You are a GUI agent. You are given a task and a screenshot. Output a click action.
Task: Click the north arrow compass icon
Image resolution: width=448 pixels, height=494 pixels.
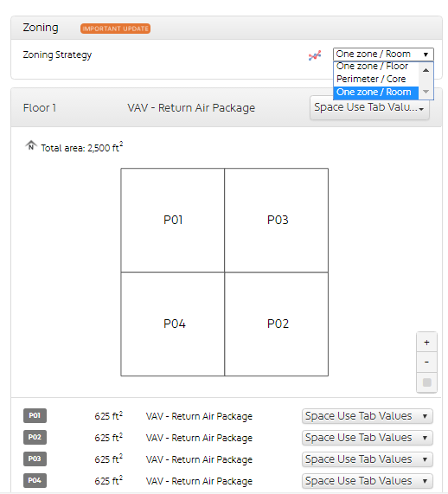pyautogui.click(x=31, y=145)
